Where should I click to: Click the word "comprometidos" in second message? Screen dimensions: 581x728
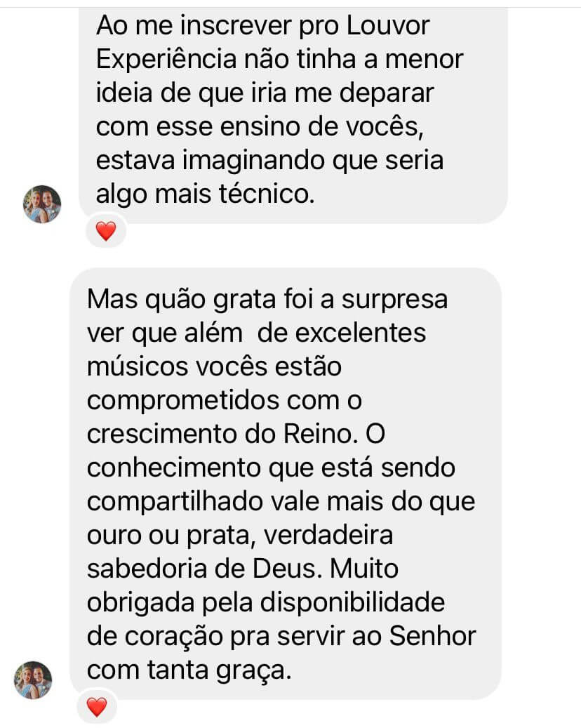click(x=183, y=402)
